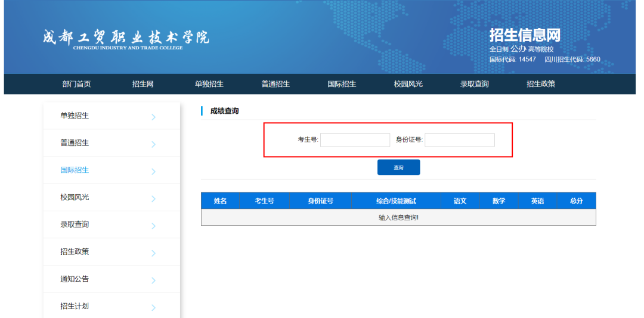Open 校园风光 in the top navigation bar
Viewport: 644px width, 318px height.
coord(408,84)
